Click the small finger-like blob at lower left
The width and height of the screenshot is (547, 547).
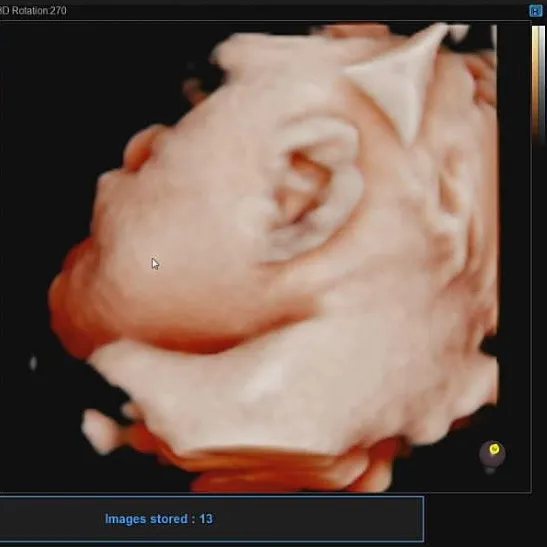[99, 431]
